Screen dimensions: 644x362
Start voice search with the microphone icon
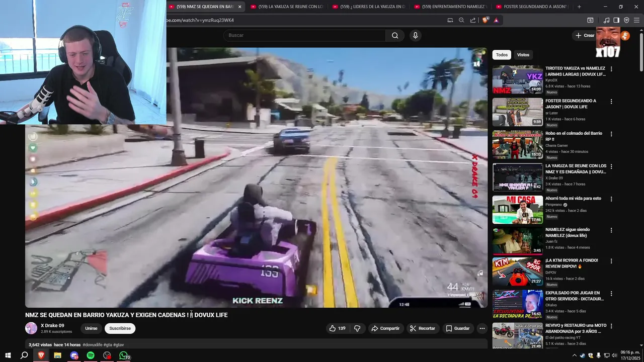(415, 35)
